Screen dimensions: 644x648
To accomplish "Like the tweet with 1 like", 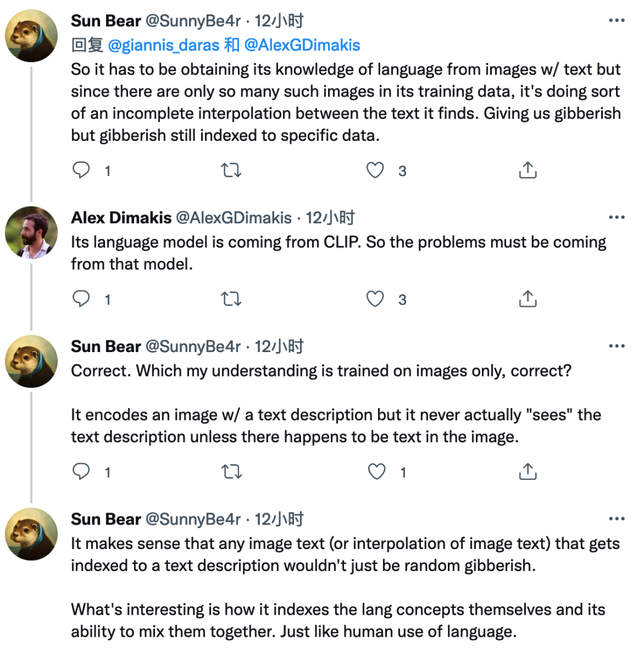I will tap(376, 473).
